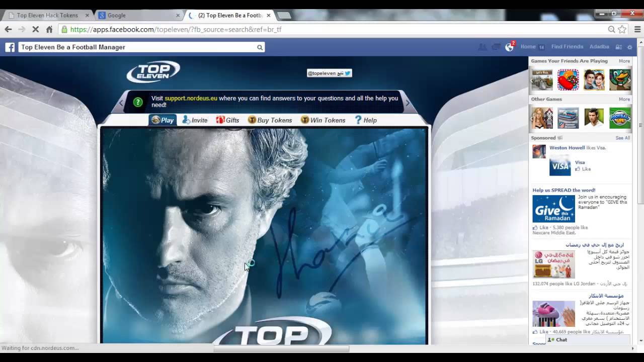Open the couple portrait game icon
644x362 pixels.
[x=594, y=79]
